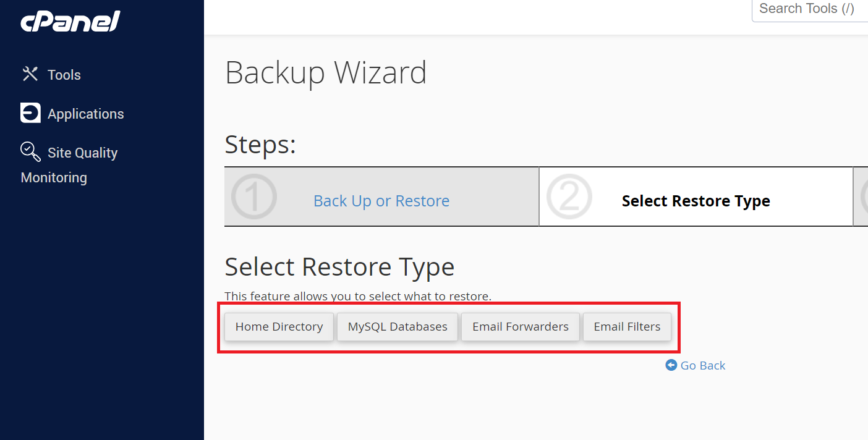Click the step 1 circled number icon

pos(254,197)
